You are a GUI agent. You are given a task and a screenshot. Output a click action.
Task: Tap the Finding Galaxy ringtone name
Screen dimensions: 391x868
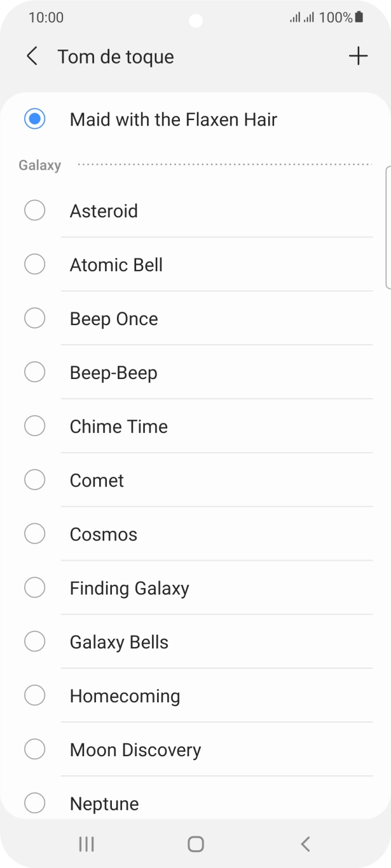click(x=129, y=589)
